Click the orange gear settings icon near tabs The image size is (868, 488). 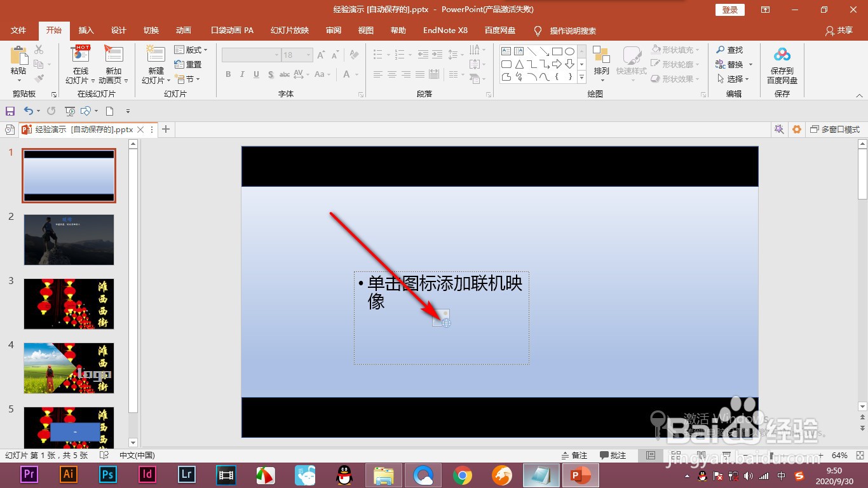(x=797, y=129)
